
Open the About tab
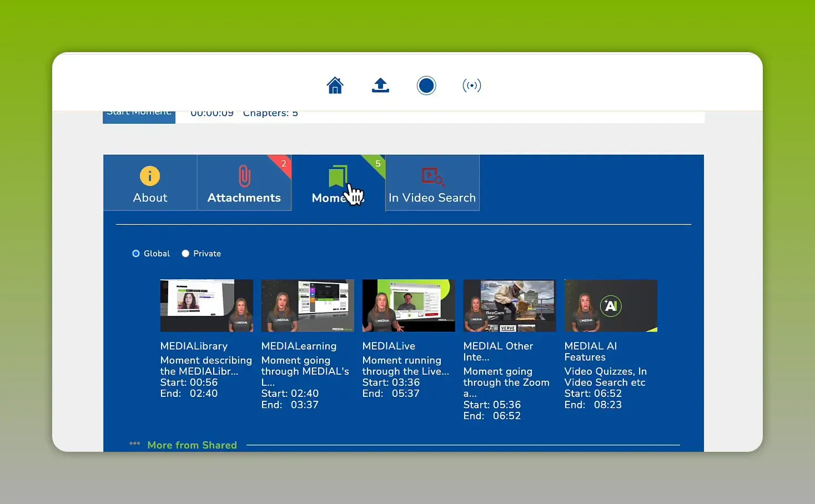click(x=150, y=183)
